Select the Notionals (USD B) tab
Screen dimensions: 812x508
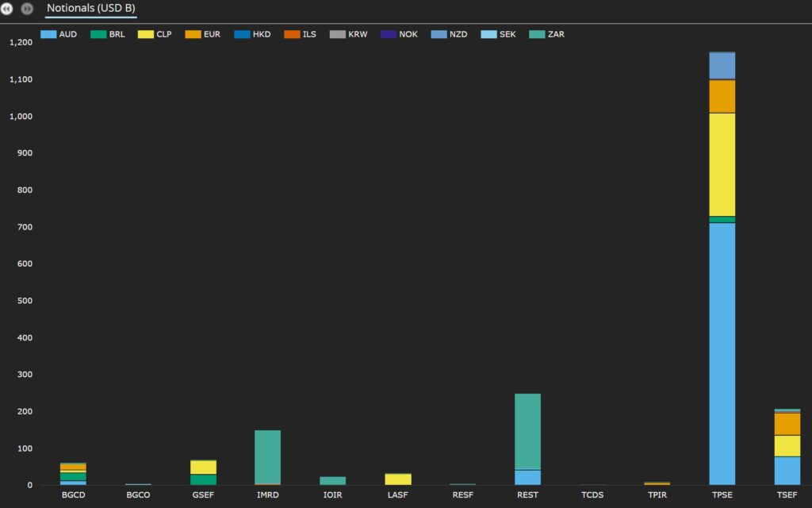coord(90,8)
